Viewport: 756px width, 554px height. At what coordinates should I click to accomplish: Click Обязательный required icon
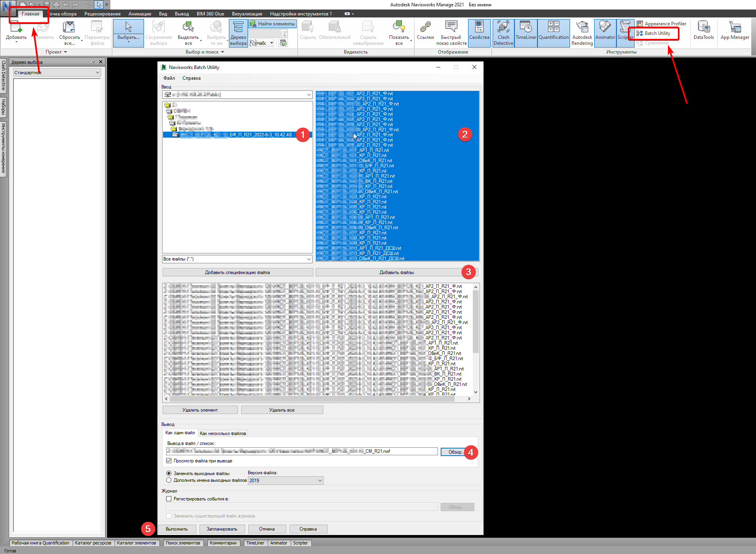click(x=334, y=31)
